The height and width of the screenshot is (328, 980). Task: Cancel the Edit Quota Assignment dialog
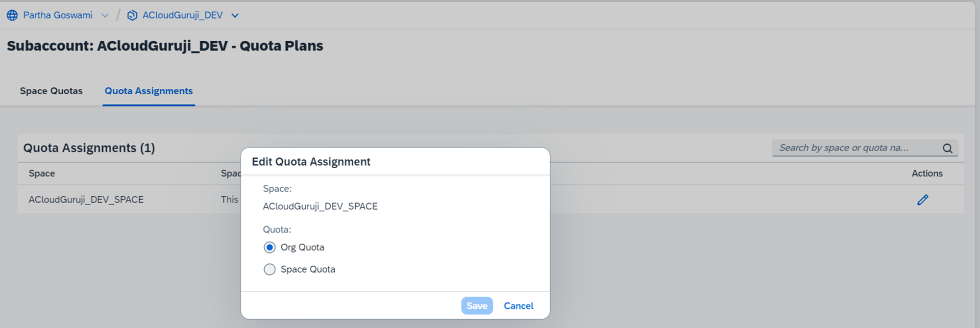tap(518, 305)
